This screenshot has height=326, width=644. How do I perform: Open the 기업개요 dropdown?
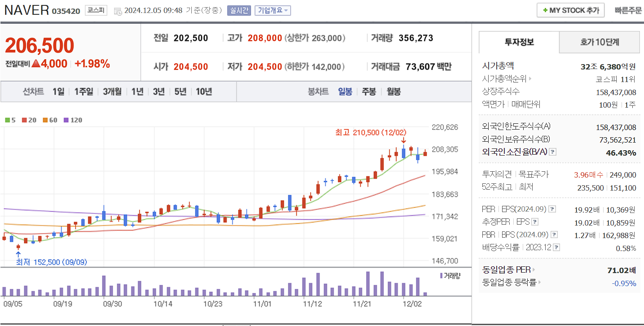pyautogui.click(x=272, y=10)
